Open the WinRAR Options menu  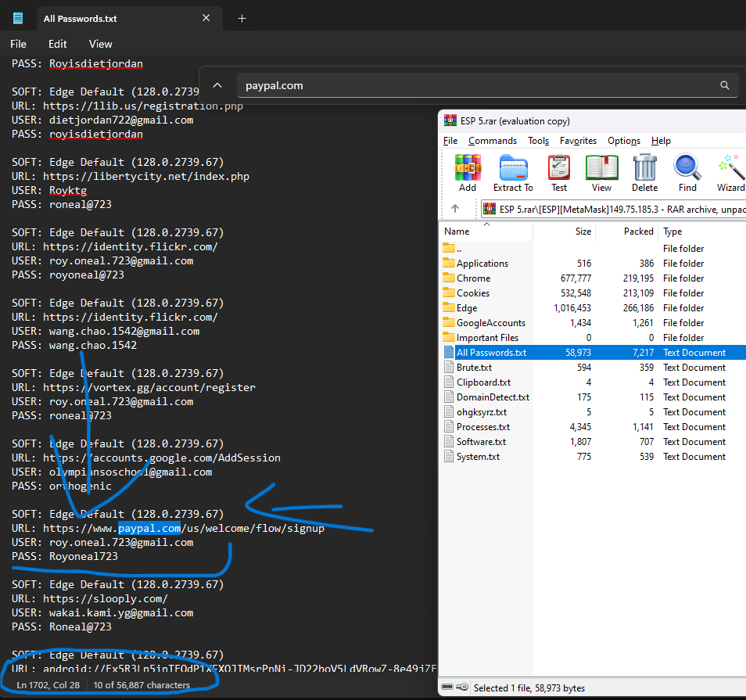624,140
